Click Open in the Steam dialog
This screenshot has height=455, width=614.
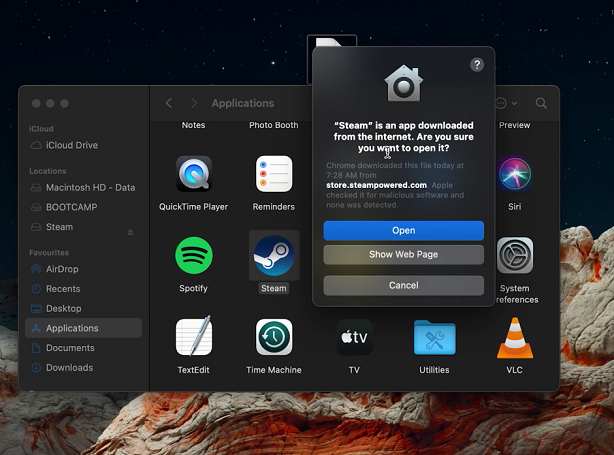tap(403, 231)
